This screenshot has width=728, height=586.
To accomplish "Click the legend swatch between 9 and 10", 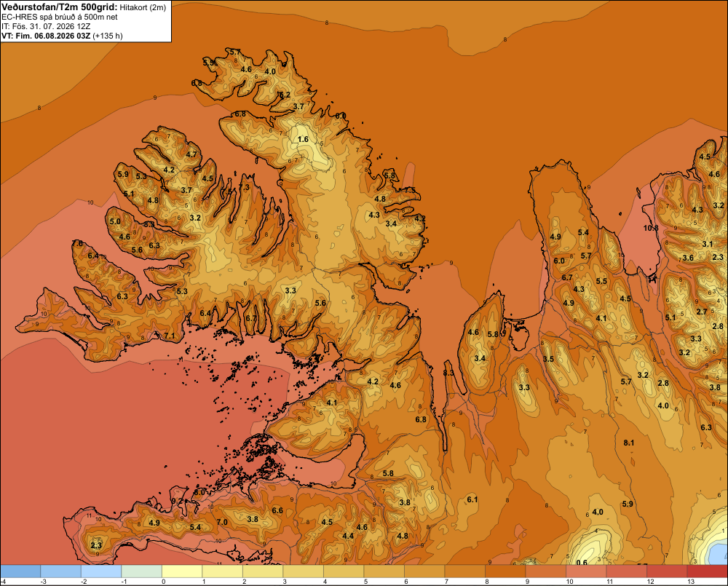I will pyautogui.click(x=545, y=571).
